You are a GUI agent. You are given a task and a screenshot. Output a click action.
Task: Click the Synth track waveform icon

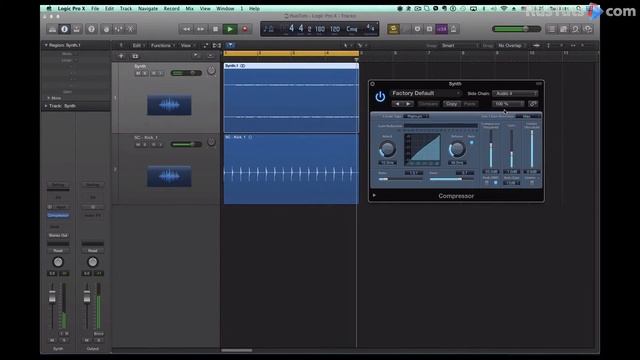click(169, 105)
